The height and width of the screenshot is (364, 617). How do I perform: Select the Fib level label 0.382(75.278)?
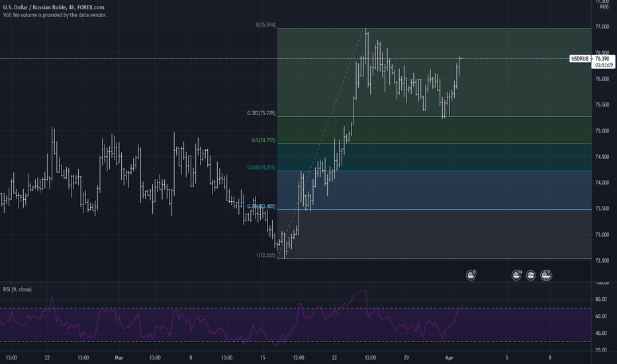(261, 113)
